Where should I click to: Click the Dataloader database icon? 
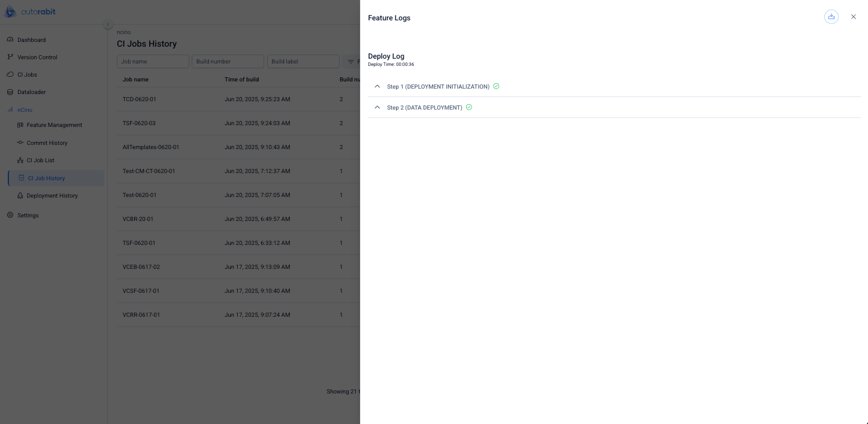[10, 92]
